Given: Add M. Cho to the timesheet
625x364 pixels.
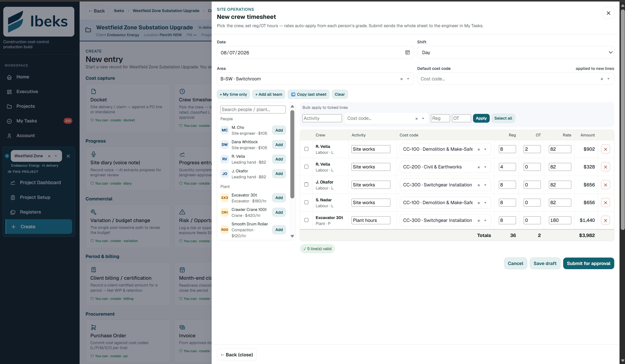Looking at the screenshot, I should [279, 130].
